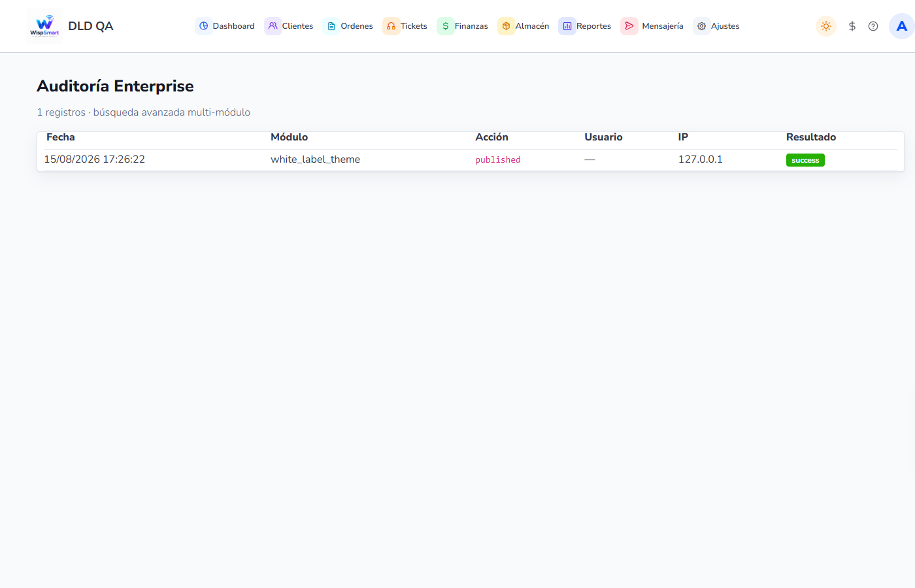Image resolution: width=915 pixels, height=588 pixels.
Task: Open the Ajustes settings label
Action: pyautogui.click(x=725, y=26)
